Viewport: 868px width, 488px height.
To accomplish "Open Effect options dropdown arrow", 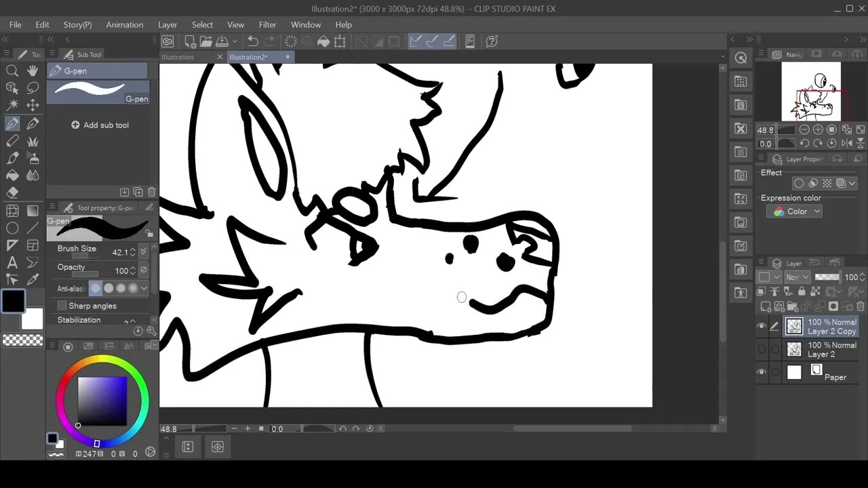I will click(852, 184).
